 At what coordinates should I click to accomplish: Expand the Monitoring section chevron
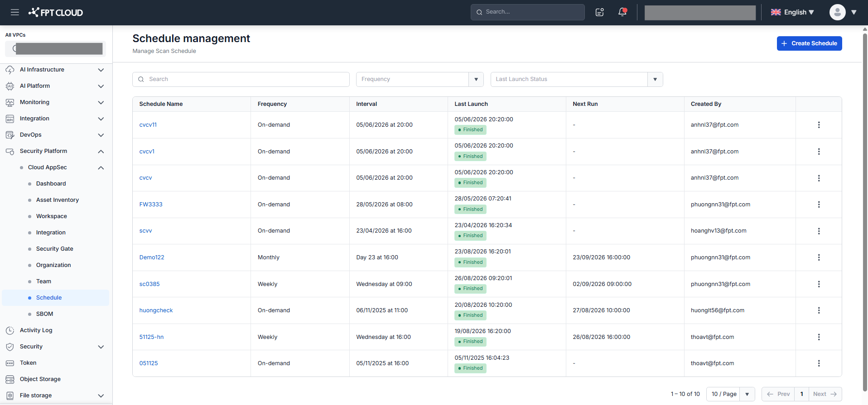101,102
